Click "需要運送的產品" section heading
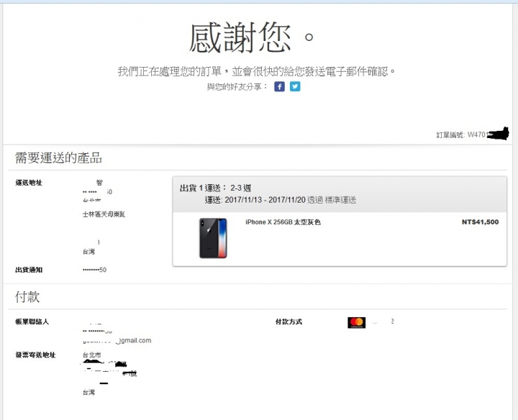This screenshot has width=518, height=420. click(x=58, y=157)
